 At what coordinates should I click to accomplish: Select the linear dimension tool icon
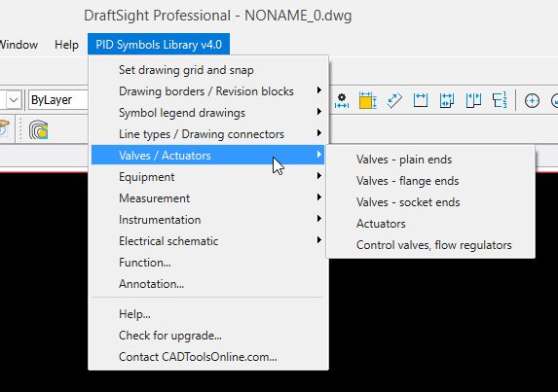point(421,100)
